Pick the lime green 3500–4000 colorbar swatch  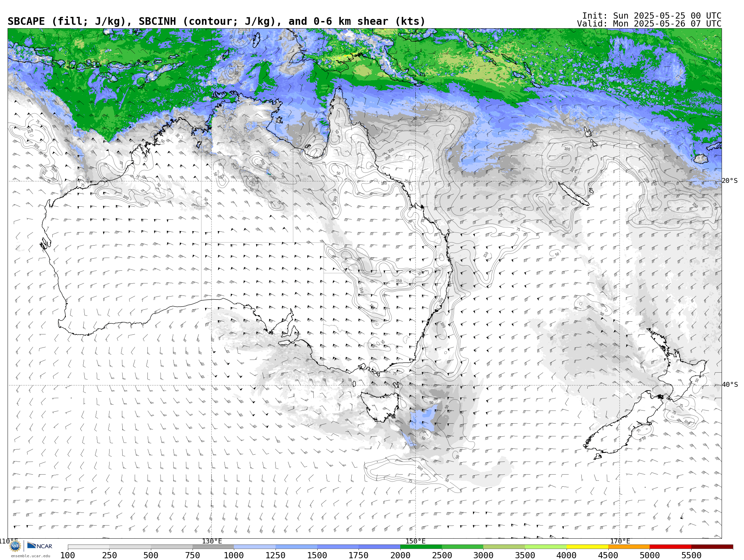click(546, 547)
